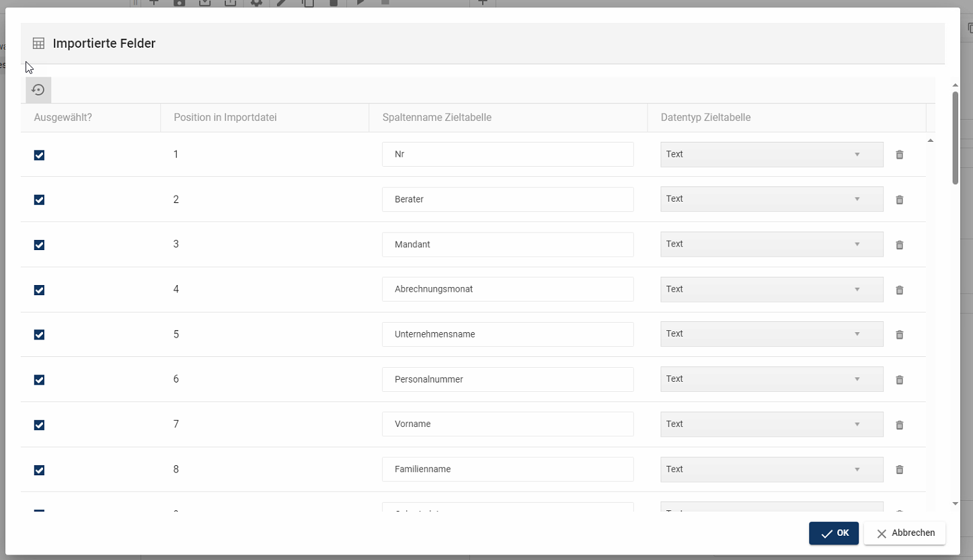Remove the Mandant row via trash icon
The height and width of the screenshot is (560, 973).
point(899,245)
